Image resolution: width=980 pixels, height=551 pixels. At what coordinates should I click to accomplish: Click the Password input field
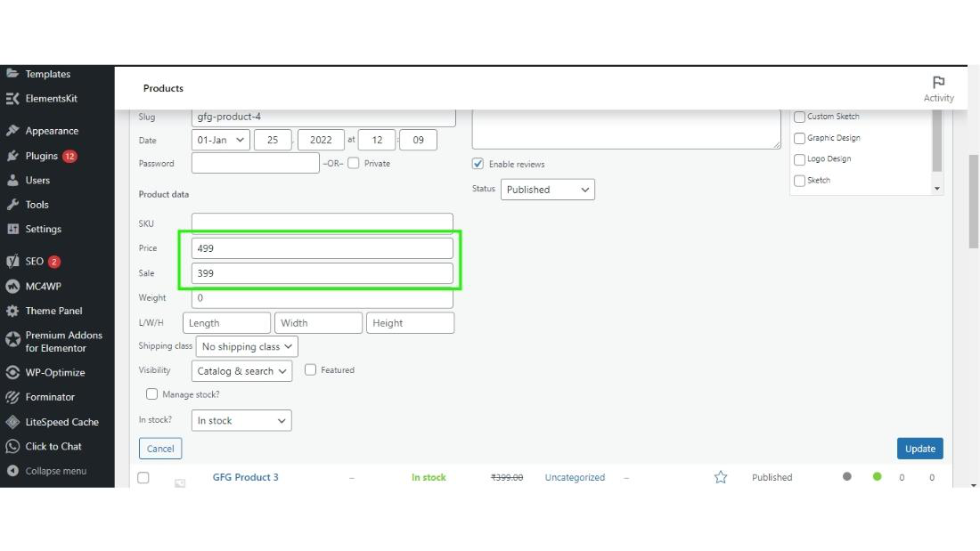coord(255,163)
